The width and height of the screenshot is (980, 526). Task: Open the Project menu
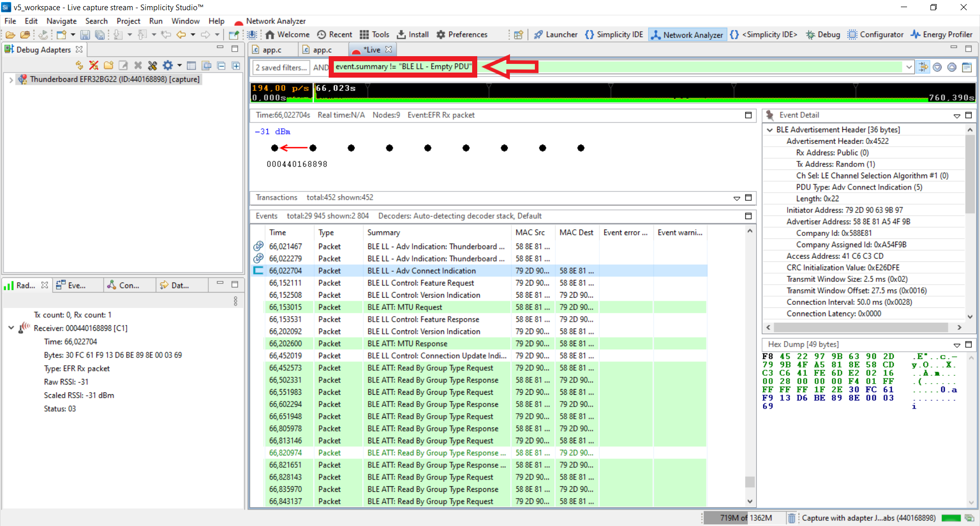(x=128, y=21)
